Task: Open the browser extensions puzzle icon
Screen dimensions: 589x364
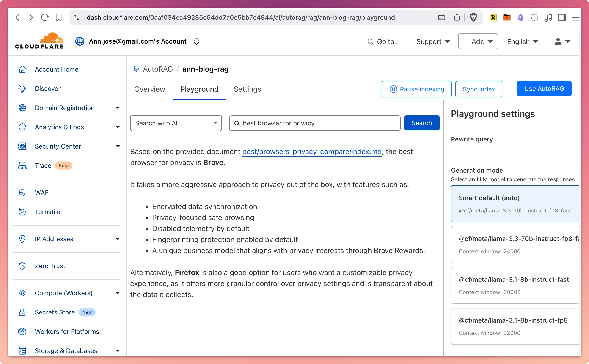Action: tap(534, 17)
